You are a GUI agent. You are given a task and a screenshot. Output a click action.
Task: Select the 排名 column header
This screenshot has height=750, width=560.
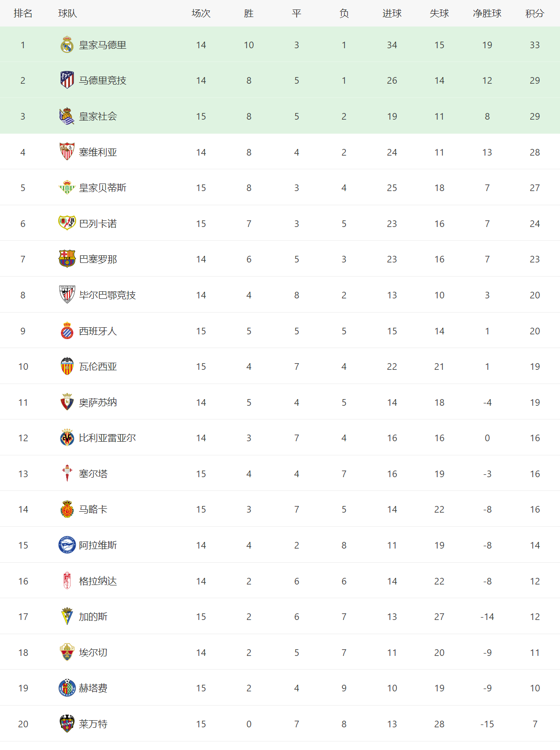click(23, 14)
